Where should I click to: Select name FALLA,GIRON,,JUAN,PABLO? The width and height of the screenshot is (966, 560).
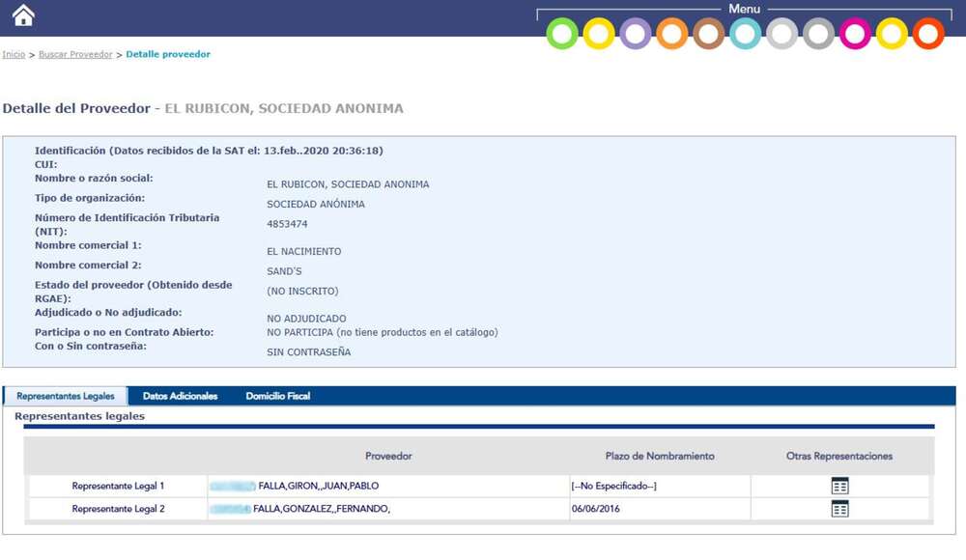click(x=319, y=486)
